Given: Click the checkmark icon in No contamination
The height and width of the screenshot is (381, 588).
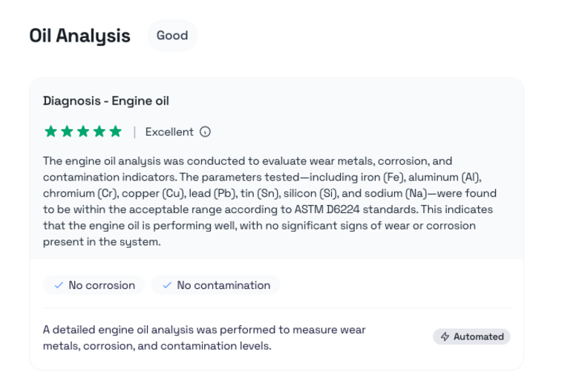Looking at the screenshot, I should [166, 285].
